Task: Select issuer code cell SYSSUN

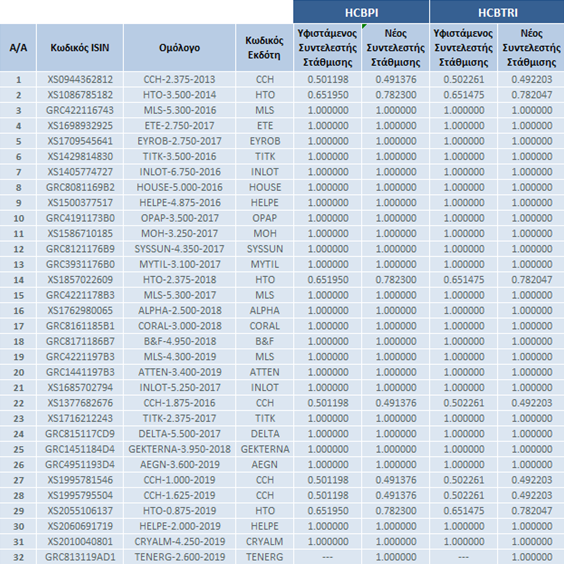Action: [264, 249]
